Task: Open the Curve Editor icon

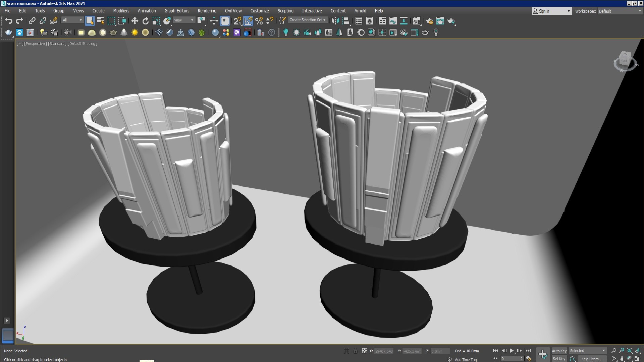Action: point(393,21)
